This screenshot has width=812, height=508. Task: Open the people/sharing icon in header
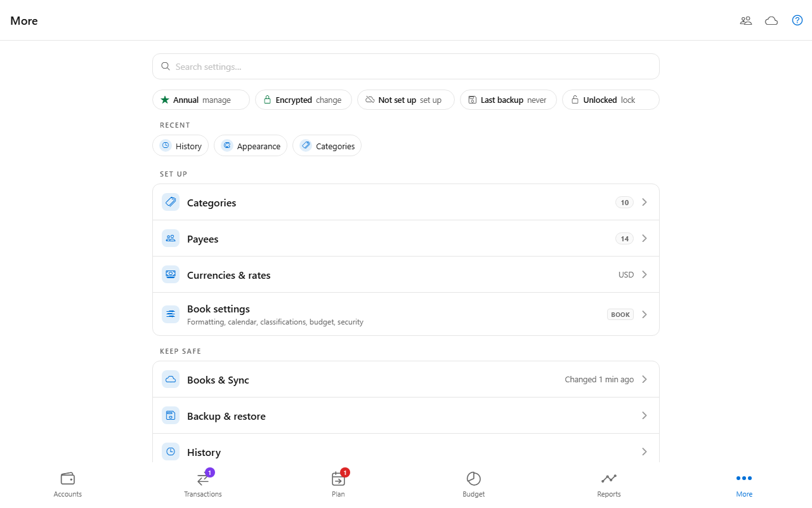(746, 20)
